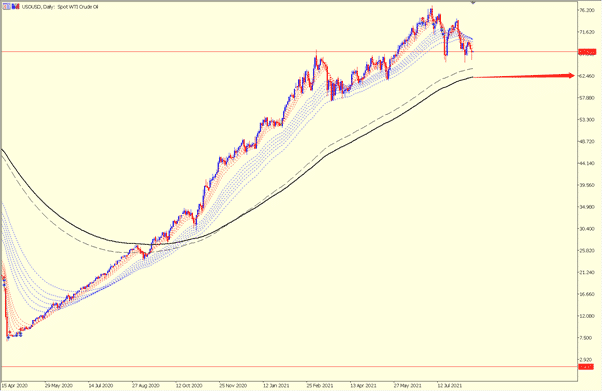Click the one-click trading panel icon

click(x=7, y=7)
